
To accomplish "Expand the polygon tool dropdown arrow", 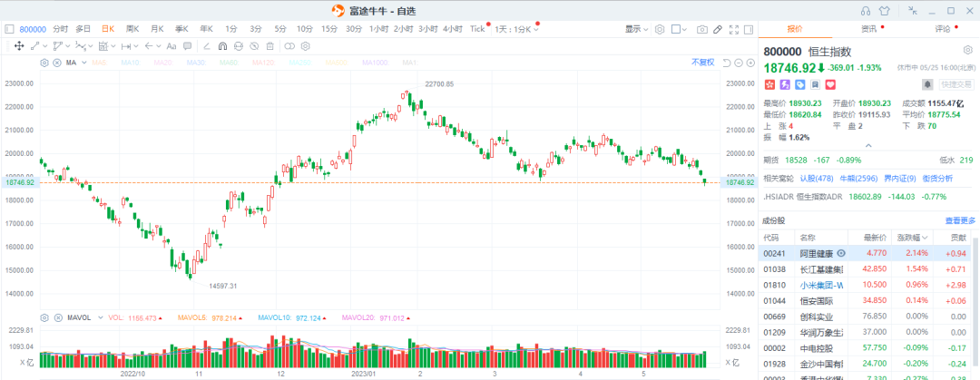I will (x=67, y=45).
